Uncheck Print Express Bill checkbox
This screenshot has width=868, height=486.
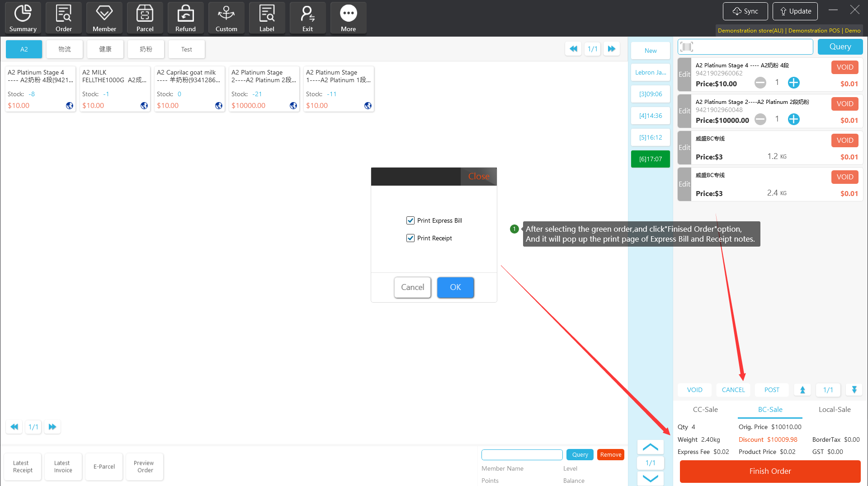(410, 220)
